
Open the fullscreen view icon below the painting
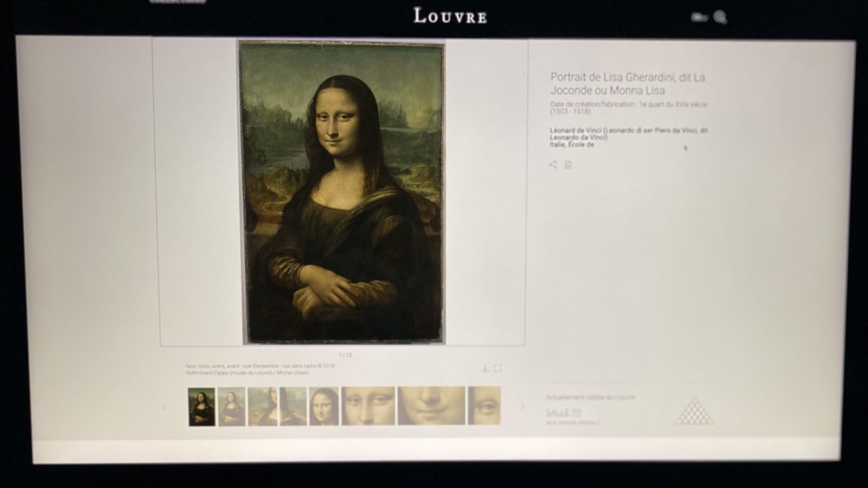[498, 368]
